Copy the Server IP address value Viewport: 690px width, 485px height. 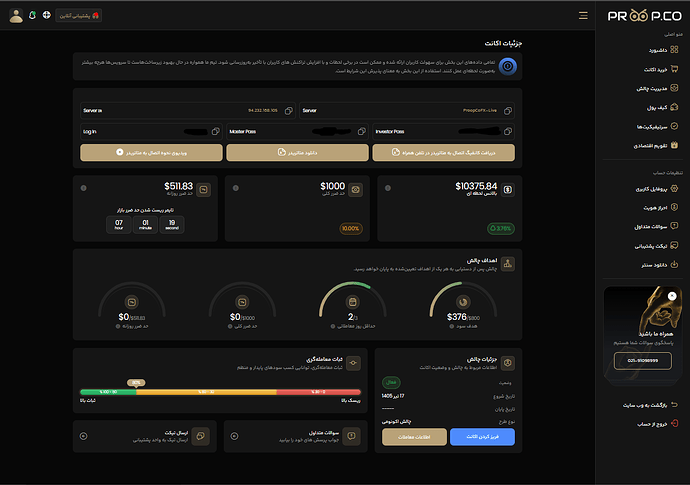pyautogui.click(x=289, y=110)
